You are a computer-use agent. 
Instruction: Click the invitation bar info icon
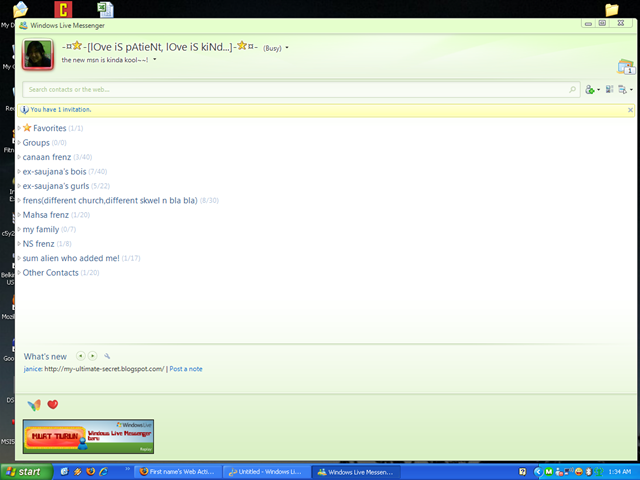[24, 110]
